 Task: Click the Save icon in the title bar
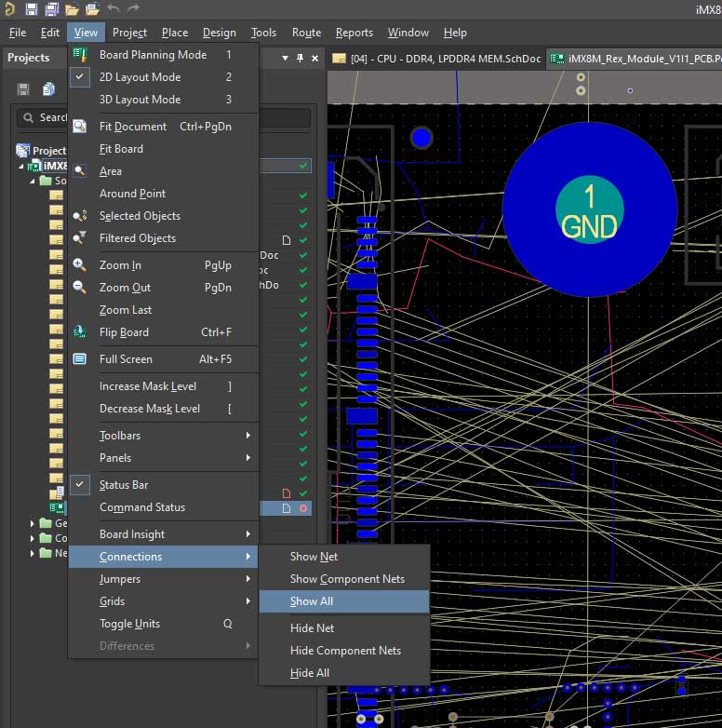pyautogui.click(x=31, y=9)
